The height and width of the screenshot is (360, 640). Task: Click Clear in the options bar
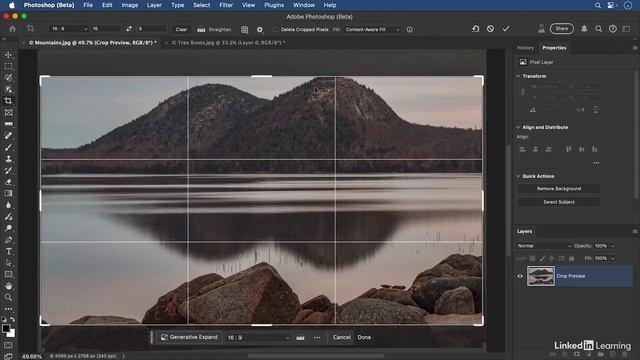click(x=181, y=29)
